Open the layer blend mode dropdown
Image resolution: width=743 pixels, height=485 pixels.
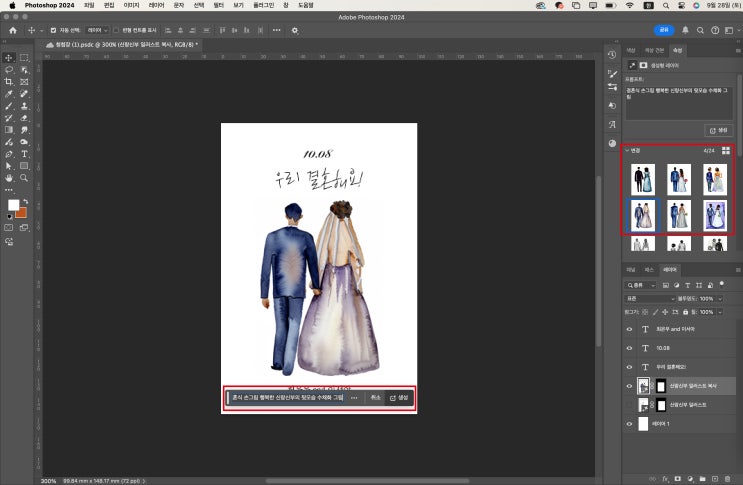click(x=650, y=298)
